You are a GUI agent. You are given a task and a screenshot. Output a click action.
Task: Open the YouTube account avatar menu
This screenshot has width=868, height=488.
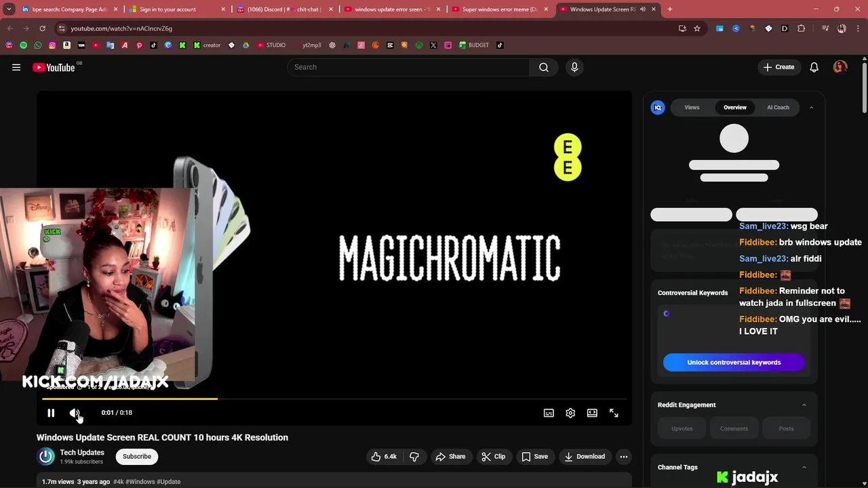840,67
